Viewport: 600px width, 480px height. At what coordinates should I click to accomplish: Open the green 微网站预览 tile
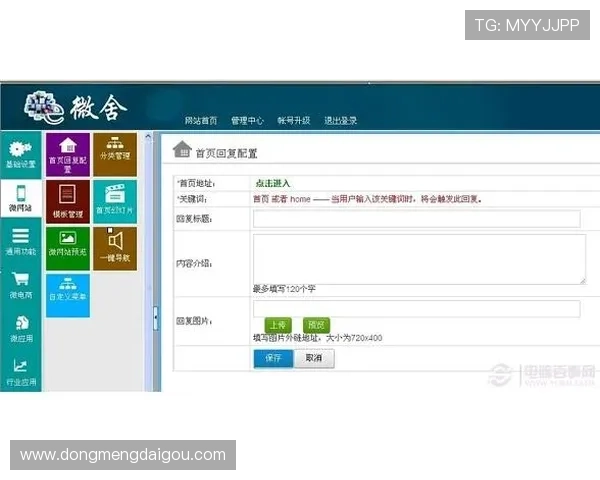coord(68,248)
